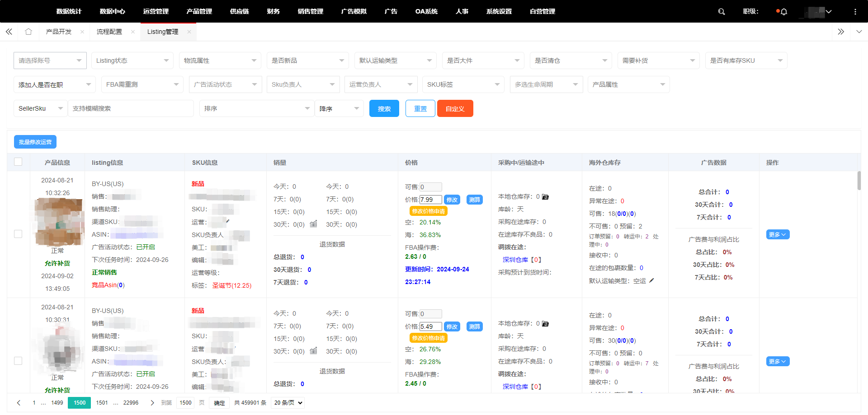Open the three-dot menu at top right
The width and height of the screenshot is (868, 415).
(856, 11)
